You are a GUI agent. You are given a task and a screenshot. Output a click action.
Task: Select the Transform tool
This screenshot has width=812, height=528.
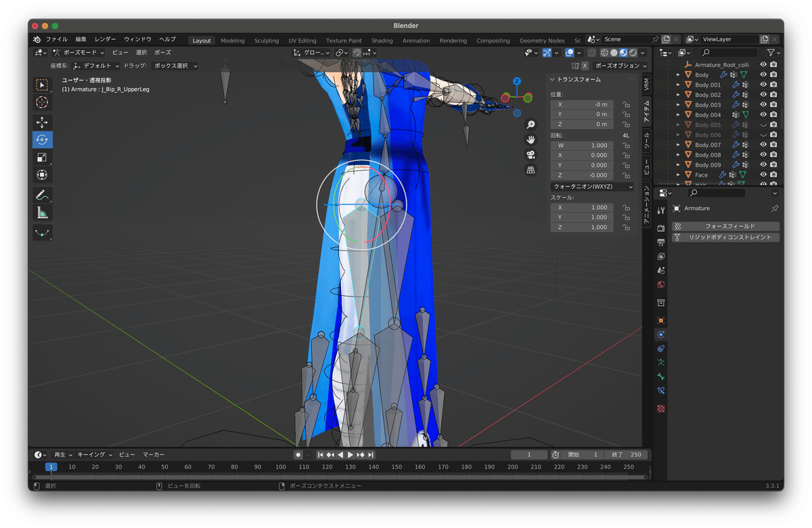click(x=42, y=175)
